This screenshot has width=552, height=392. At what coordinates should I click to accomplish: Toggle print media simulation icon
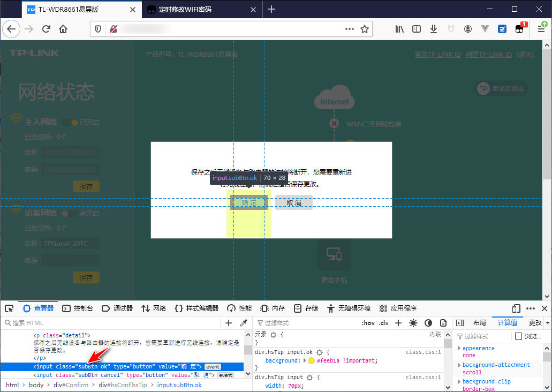tap(443, 323)
